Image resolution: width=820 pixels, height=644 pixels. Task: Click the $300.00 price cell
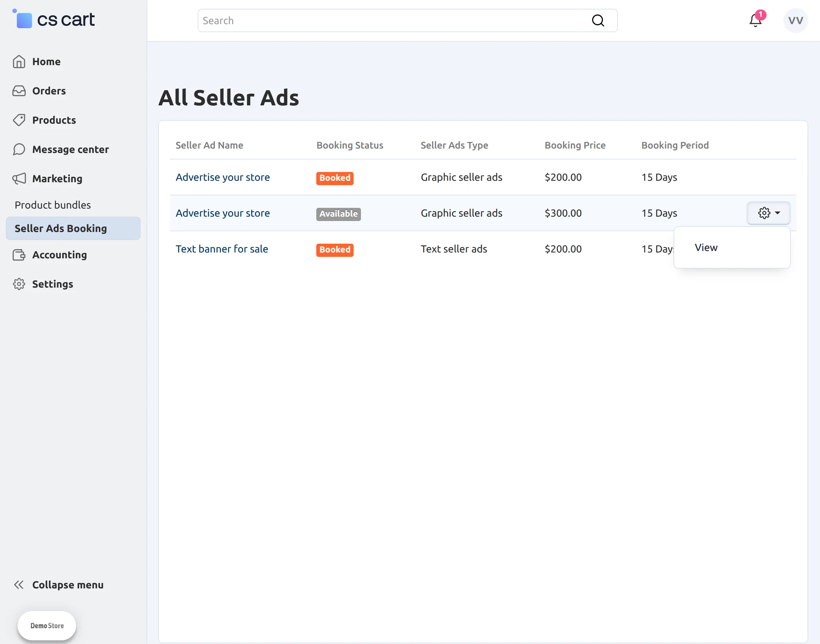click(x=563, y=213)
